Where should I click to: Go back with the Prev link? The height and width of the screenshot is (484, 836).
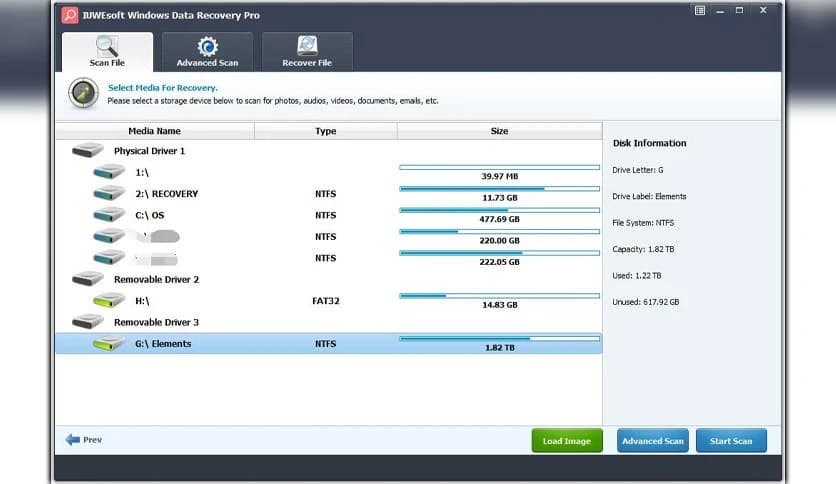coord(84,440)
